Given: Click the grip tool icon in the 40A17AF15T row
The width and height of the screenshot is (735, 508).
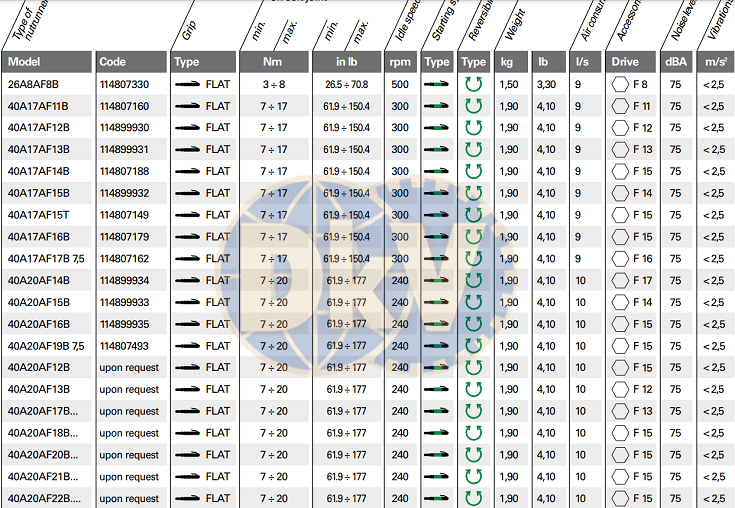Looking at the screenshot, I should coord(187,215).
